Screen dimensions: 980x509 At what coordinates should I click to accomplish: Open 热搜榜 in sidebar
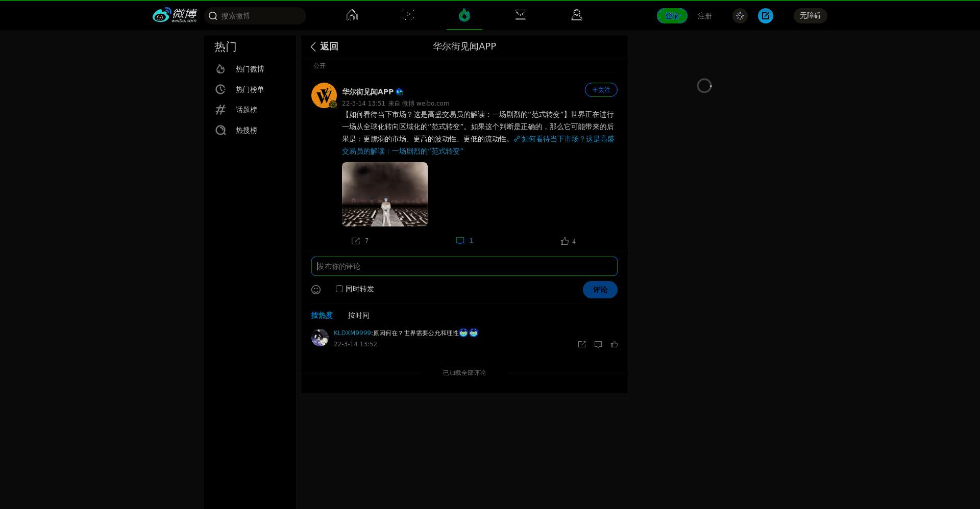[250, 130]
